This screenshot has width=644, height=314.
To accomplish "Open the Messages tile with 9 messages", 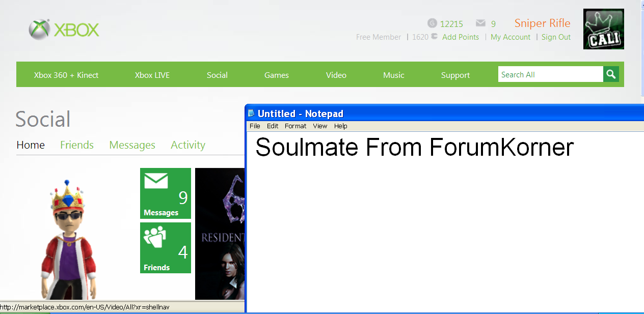I will coord(166,193).
